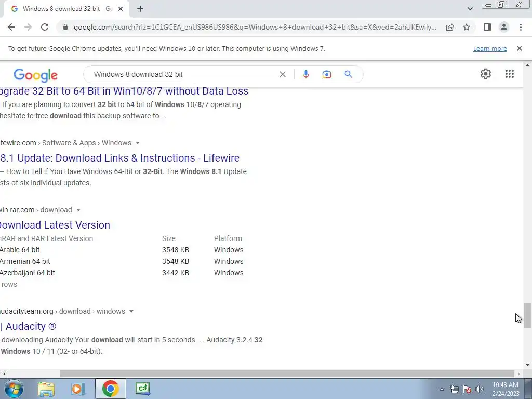Open the Chrome side panel

pyautogui.click(x=487, y=27)
